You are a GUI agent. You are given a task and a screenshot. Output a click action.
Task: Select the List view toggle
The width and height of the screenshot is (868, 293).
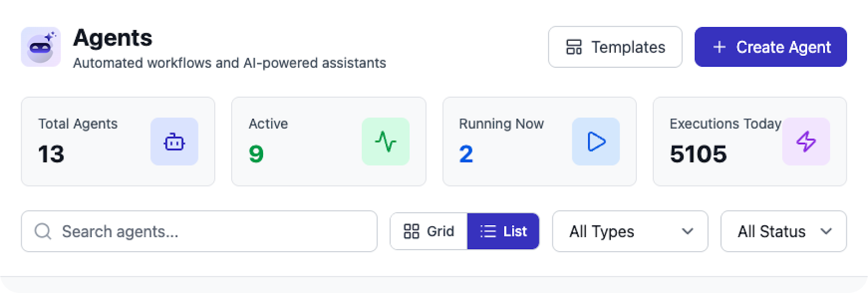coord(503,231)
